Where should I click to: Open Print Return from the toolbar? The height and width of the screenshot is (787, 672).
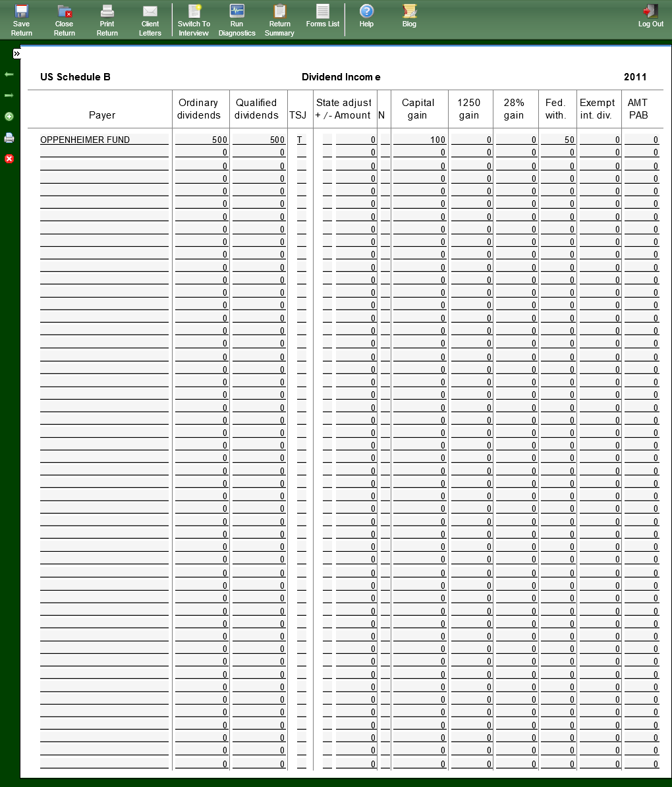point(107,20)
